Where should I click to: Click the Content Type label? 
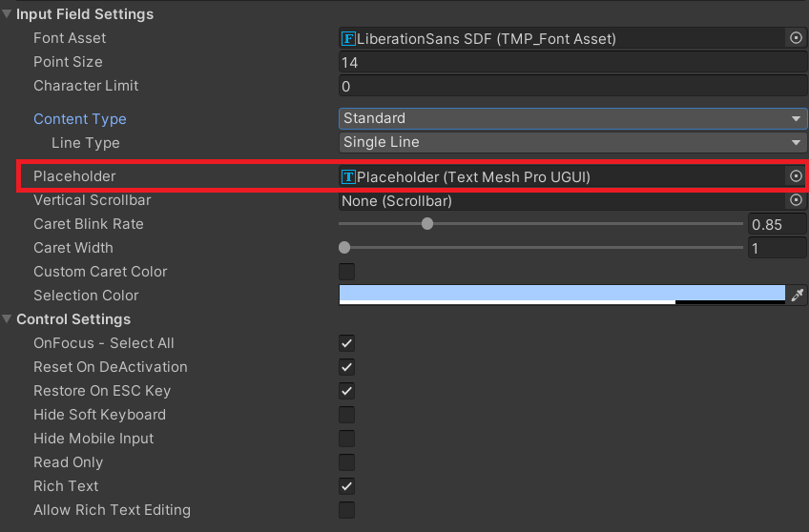click(x=80, y=119)
